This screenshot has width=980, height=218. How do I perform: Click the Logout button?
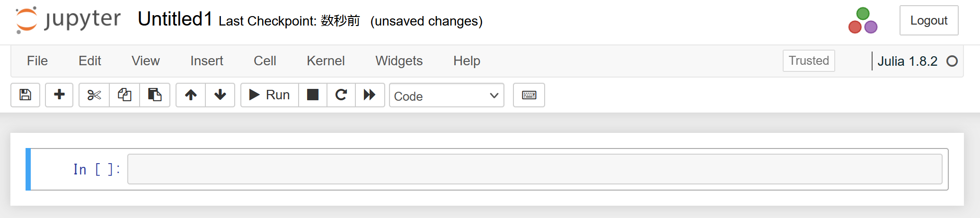pyautogui.click(x=928, y=20)
